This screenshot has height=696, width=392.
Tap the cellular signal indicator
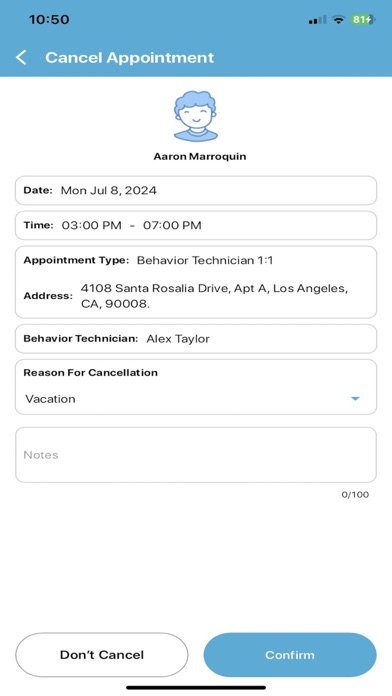(317, 20)
